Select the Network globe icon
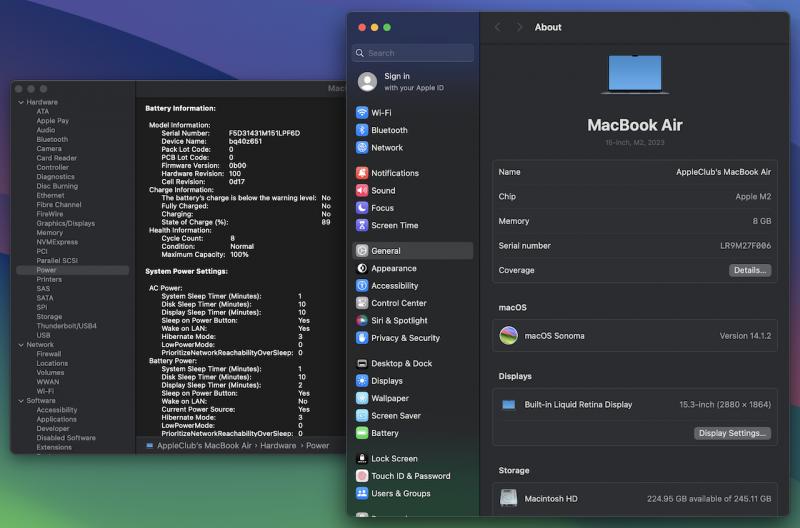The height and width of the screenshot is (528, 800). [362, 147]
